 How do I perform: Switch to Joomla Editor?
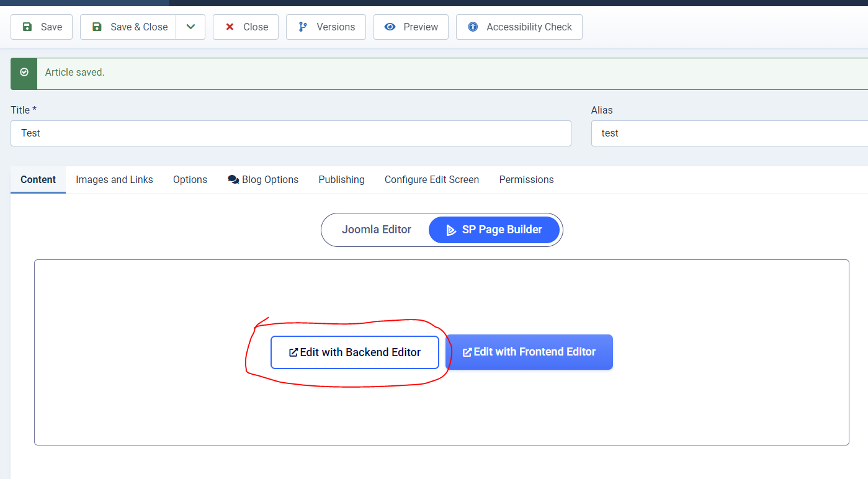[377, 230]
